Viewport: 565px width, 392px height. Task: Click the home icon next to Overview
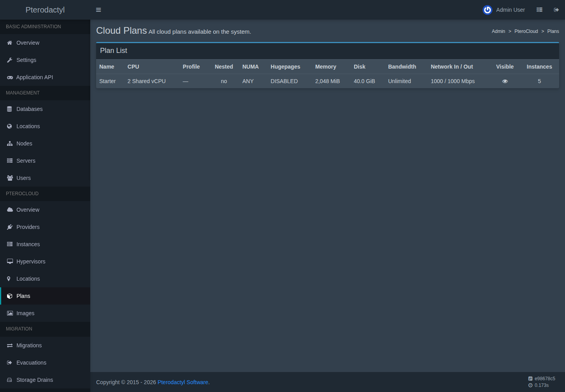tap(10, 43)
